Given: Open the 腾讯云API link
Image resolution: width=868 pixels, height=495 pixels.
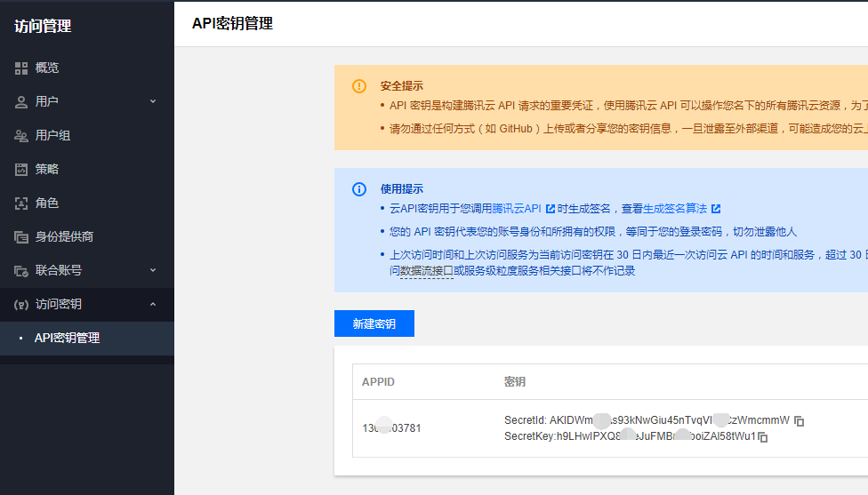Looking at the screenshot, I should click(516, 209).
